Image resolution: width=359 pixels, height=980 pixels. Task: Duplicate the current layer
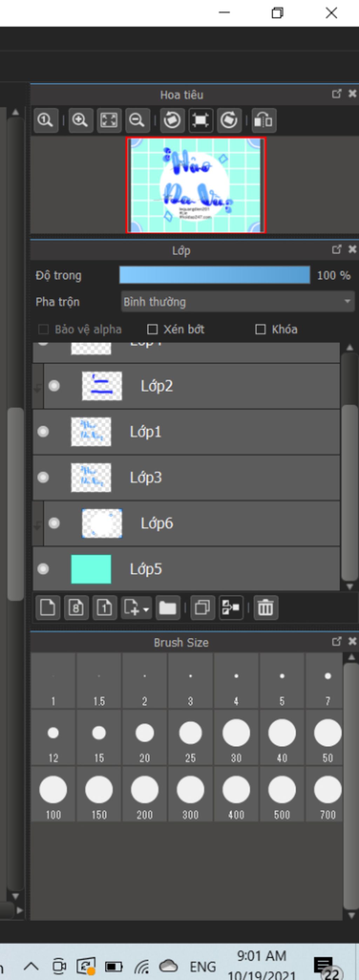click(202, 607)
